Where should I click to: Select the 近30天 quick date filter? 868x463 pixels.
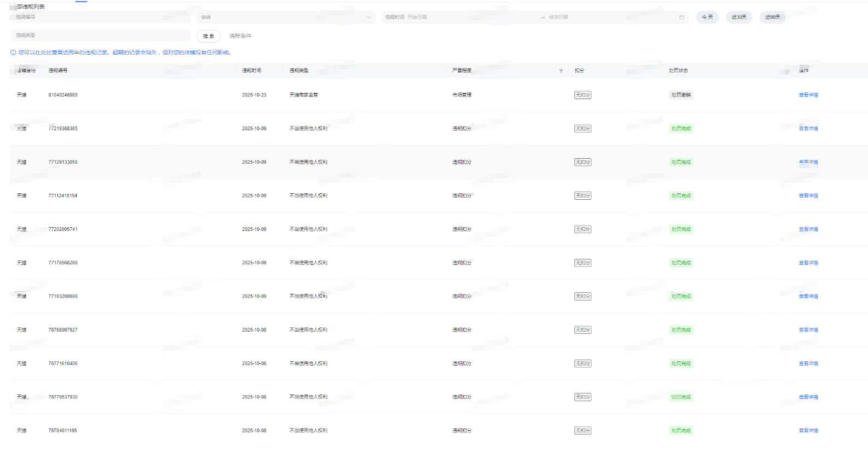point(739,18)
